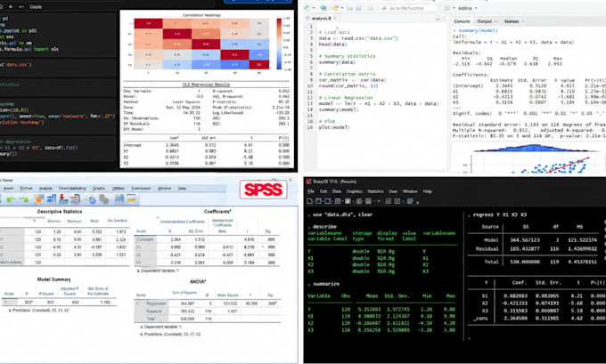Click the 'regress Y X1 X2 X3' command in Stata
Image resolution: width=606 pixels, height=364 pixels.
pos(502,214)
